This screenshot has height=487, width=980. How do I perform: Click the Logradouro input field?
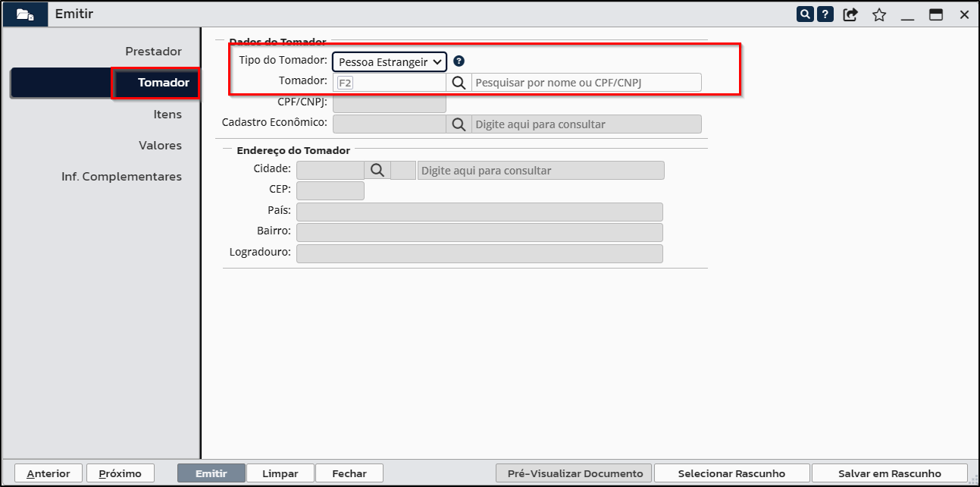tap(480, 253)
